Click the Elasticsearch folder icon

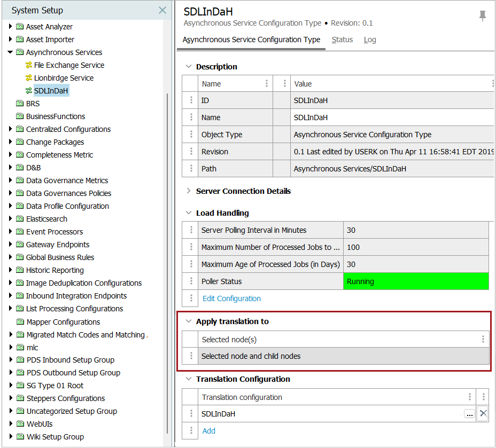tap(20, 219)
